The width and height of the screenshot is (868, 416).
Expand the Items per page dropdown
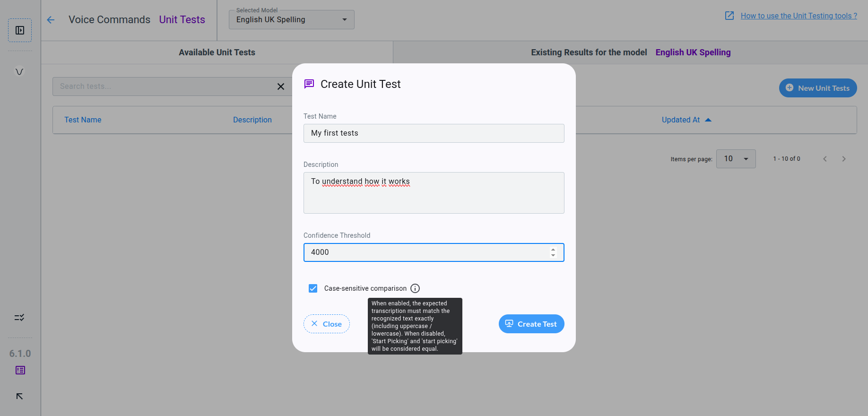tap(736, 159)
